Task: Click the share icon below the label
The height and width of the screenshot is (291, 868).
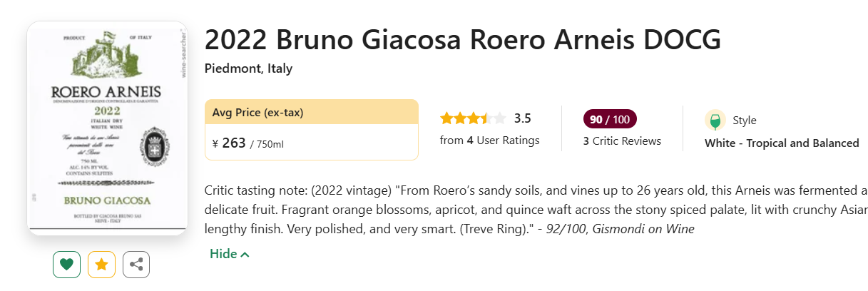Action: (x=136, y=265)
